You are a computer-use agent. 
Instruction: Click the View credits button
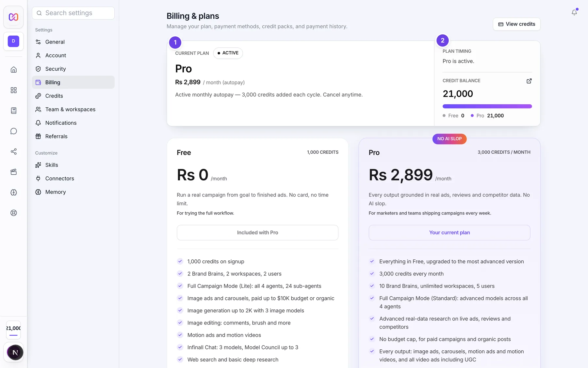click(516, 24)
